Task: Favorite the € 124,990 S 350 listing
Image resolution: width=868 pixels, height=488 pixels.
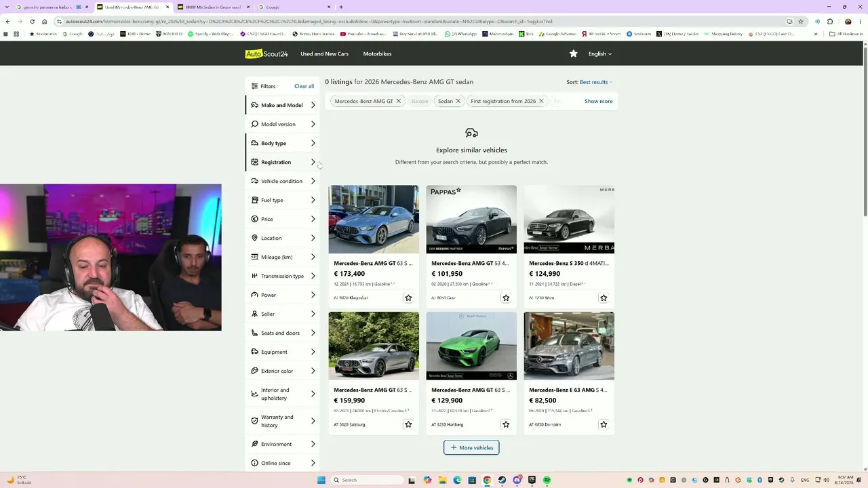Action: click(x=604, y=298)
